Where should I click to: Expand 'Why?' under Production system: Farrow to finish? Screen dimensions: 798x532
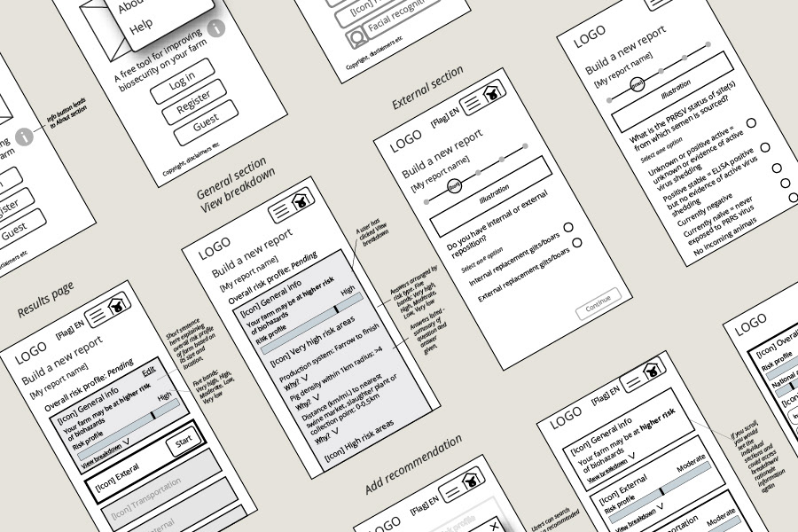pos(295,383)
